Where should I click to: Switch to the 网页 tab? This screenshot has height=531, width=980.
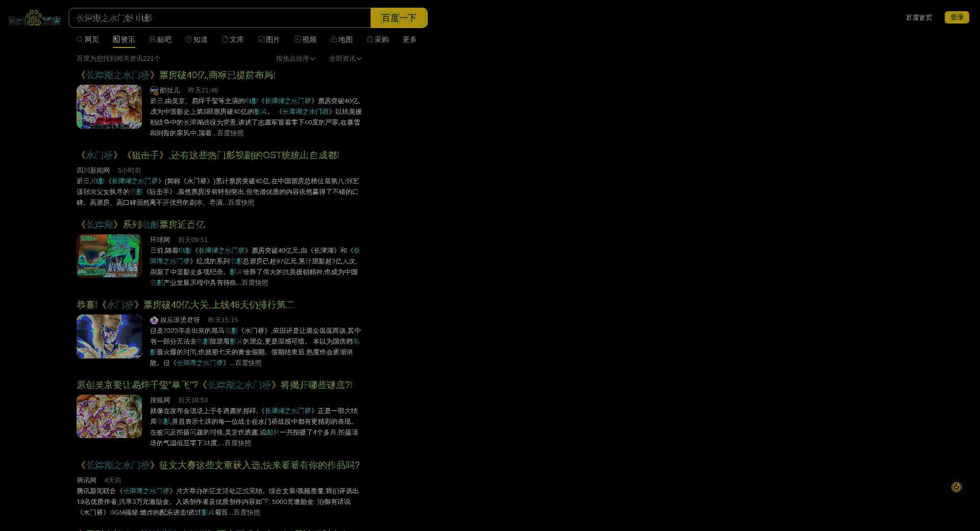88,39
